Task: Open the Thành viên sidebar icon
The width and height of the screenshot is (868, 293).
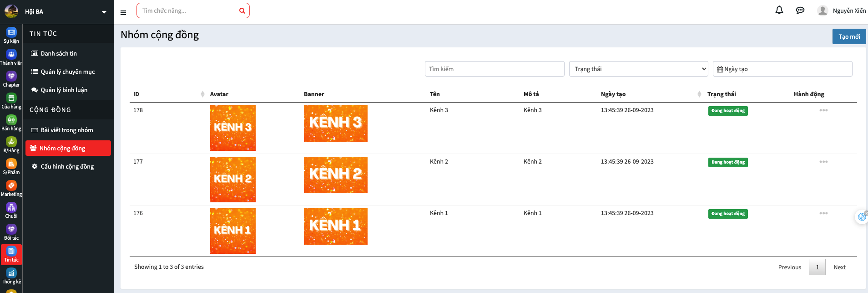Action: pos(11,57)
